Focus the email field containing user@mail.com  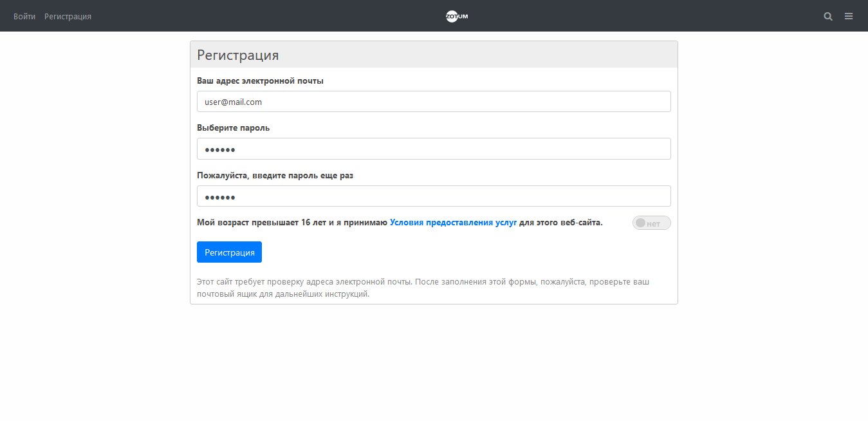[x=434, y=102]
